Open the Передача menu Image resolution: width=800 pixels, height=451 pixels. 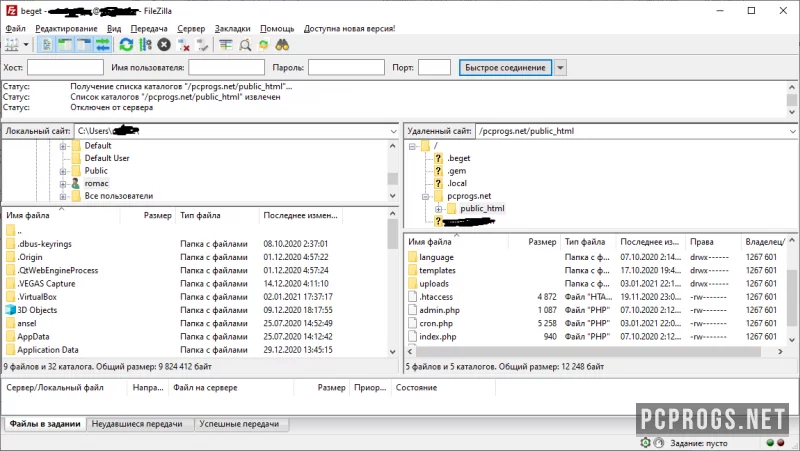pyautogui.click(x=149, y=29)
